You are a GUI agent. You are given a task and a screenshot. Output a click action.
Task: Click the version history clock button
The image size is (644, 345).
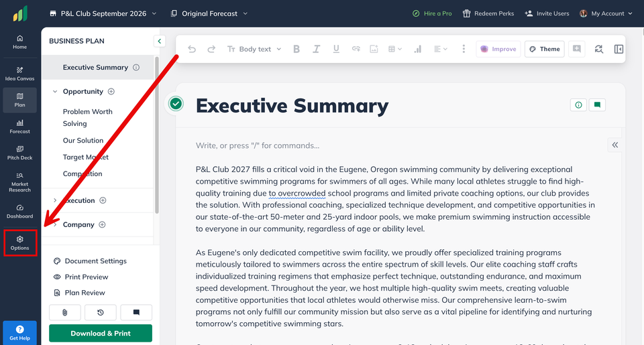point(101,313)
